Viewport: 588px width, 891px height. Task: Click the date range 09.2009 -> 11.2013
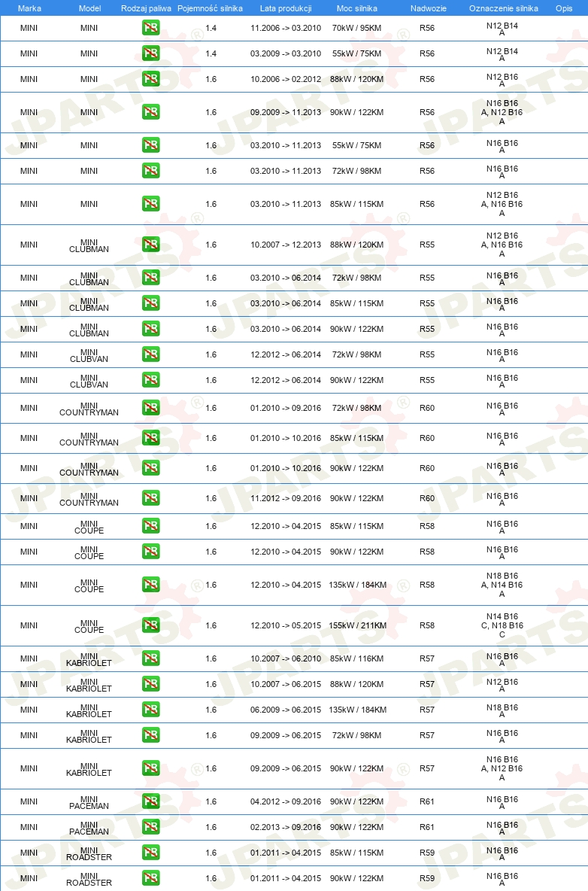coord(286,112)
